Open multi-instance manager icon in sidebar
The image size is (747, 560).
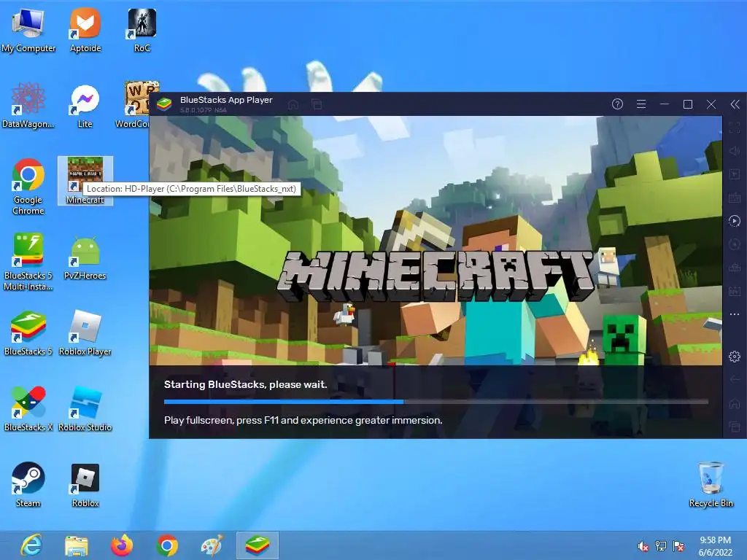(x=734, y=268)
